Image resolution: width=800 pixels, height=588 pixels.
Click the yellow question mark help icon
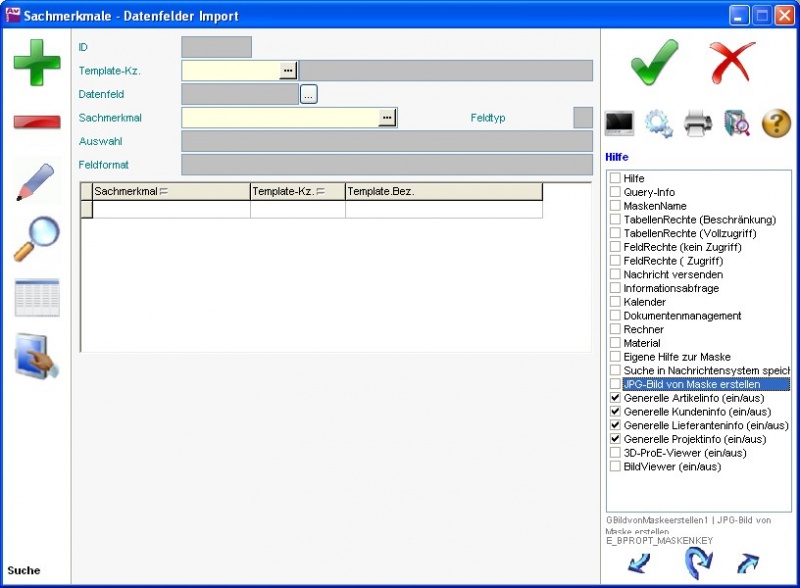776,123
